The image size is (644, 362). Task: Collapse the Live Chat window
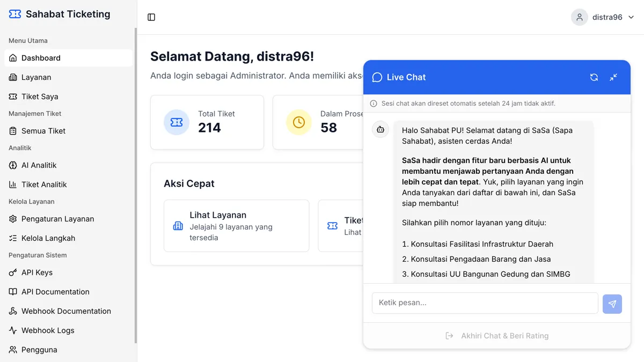tap(613, 77)
